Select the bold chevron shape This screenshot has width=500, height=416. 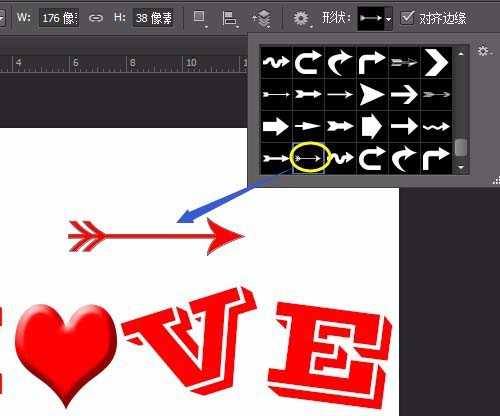436,62
